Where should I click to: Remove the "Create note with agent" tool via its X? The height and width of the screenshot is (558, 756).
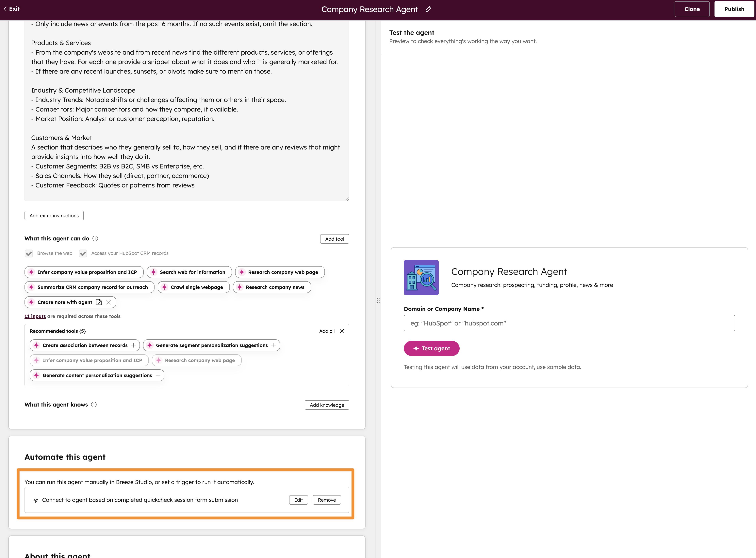click(x=109, y=302)
